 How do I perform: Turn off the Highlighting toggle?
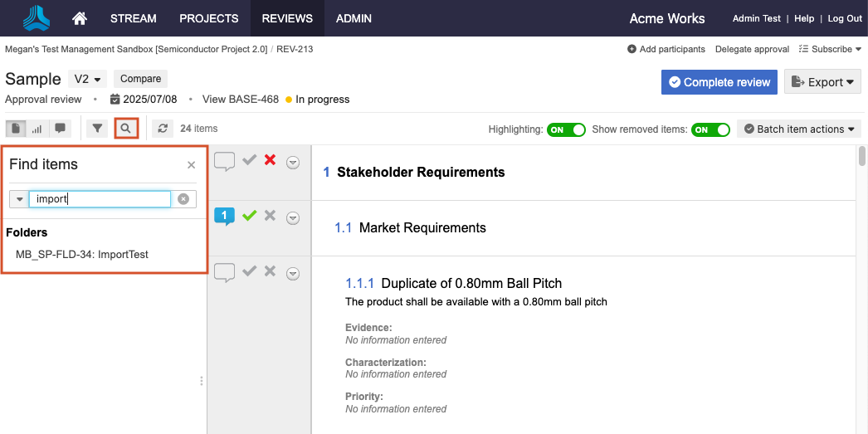click(566, 129)
